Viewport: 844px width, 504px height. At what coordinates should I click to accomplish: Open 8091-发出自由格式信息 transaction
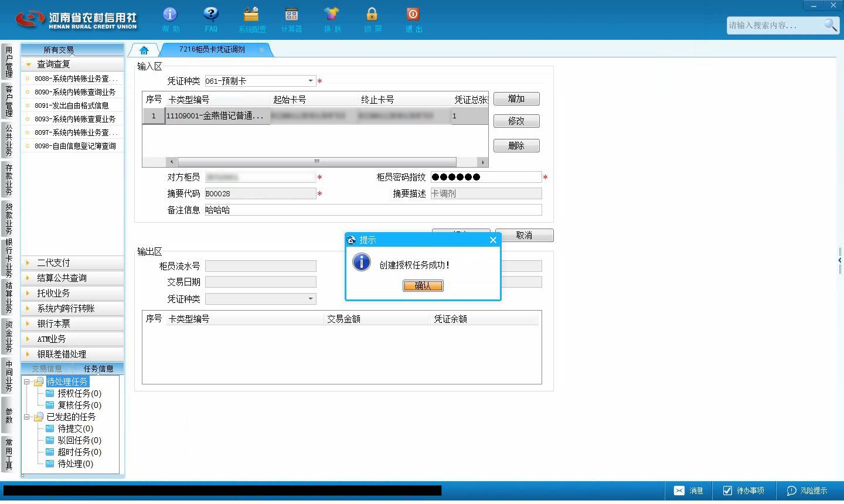[x=73, y=105]
